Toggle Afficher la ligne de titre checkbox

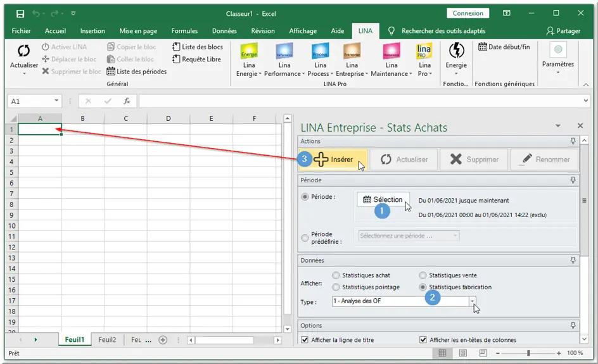click(x=305, y=339)
